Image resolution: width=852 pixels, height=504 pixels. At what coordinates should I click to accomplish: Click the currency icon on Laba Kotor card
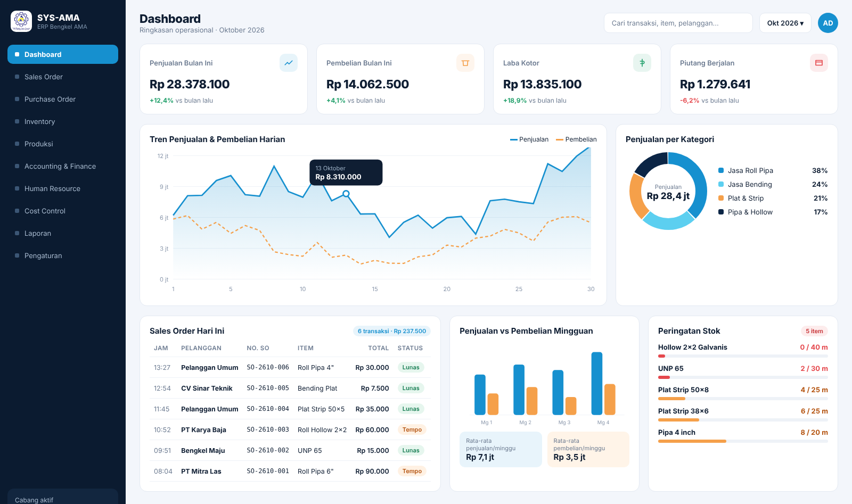coord(642,63)
